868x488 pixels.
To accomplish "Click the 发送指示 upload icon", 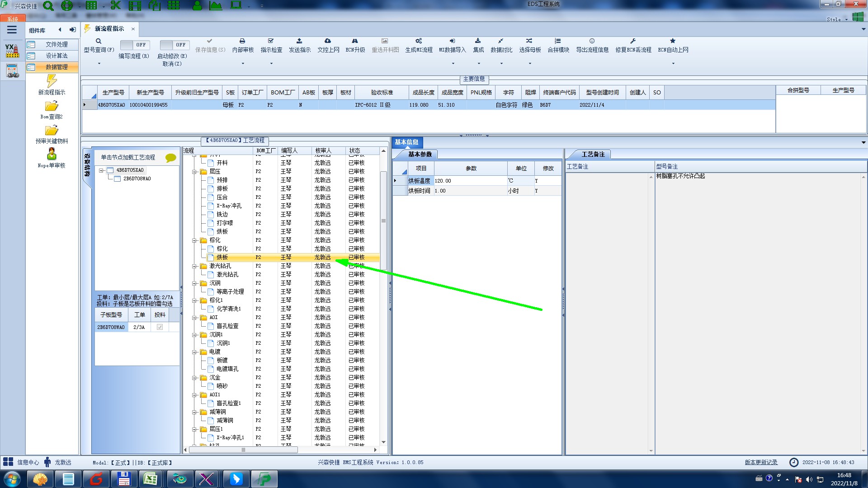I will [299, 41].
